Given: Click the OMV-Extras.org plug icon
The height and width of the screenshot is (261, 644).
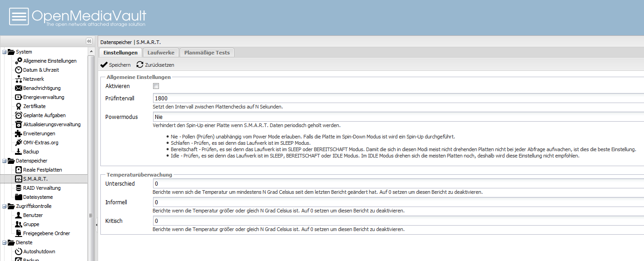Looking at the screenshot, I should tap(19, 143).
